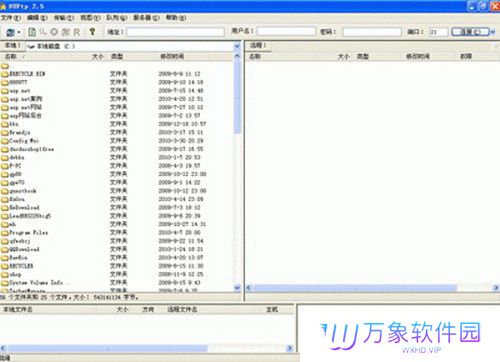
Task: Select the asp.net案例 folder icon
Action: pyautogui.click(x=5, y=99)
